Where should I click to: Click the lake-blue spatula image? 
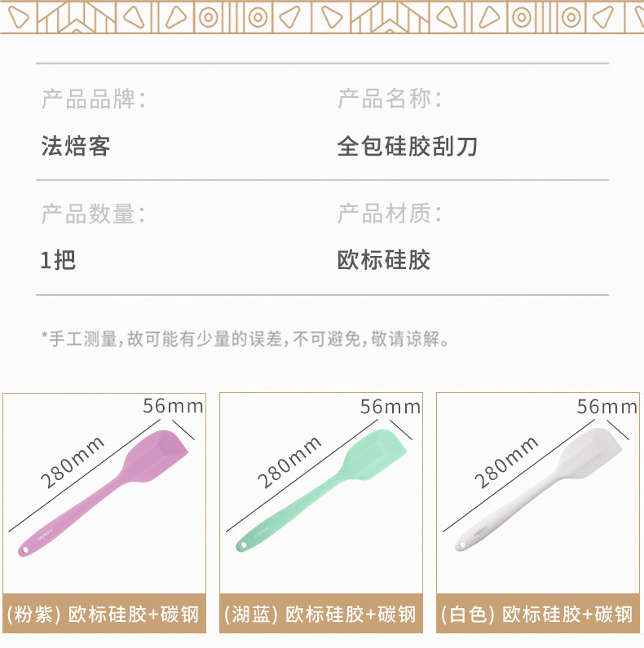[321, 494]
